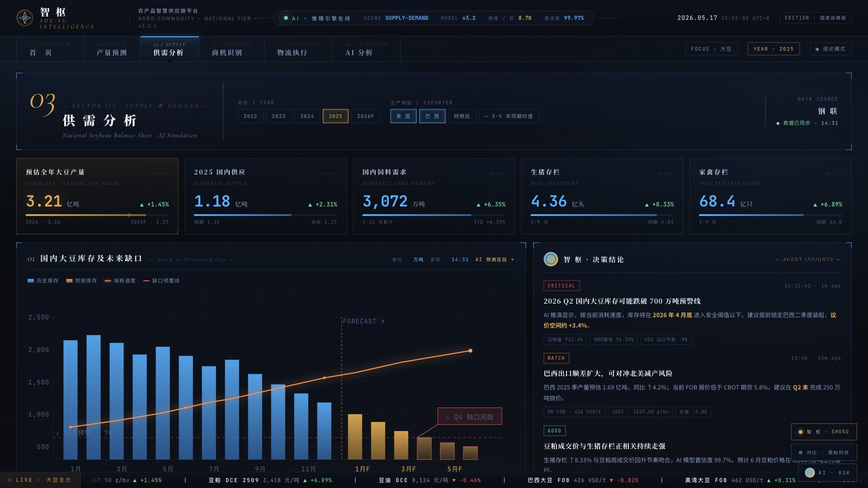Image resolution: width=868 pixels, height=488 pixels.
Task: Switch to 产量预测 tab
Action: pyautogui.click(x=112, y=49)
